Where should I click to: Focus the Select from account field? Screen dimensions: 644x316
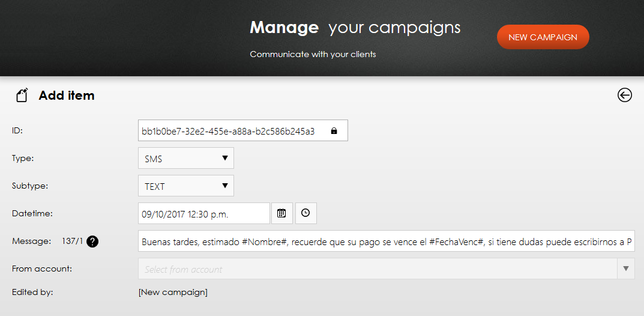coord(378,269)
